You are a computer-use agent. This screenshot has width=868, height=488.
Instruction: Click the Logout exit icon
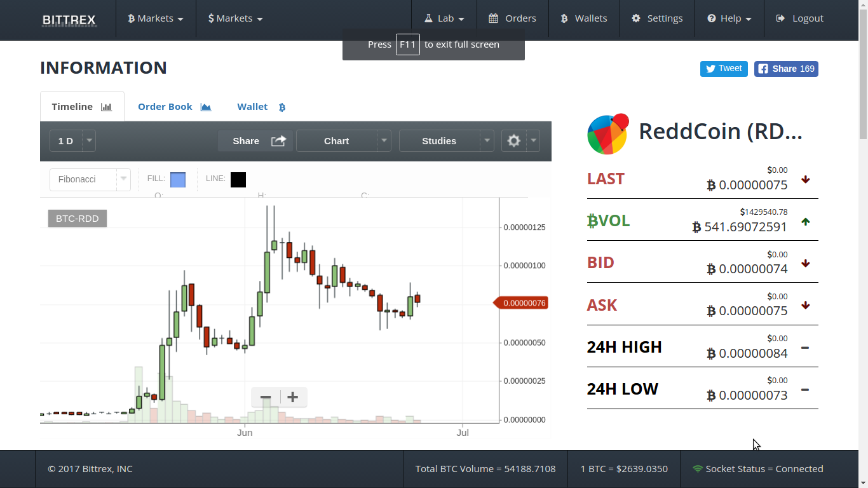click(780, 18)
